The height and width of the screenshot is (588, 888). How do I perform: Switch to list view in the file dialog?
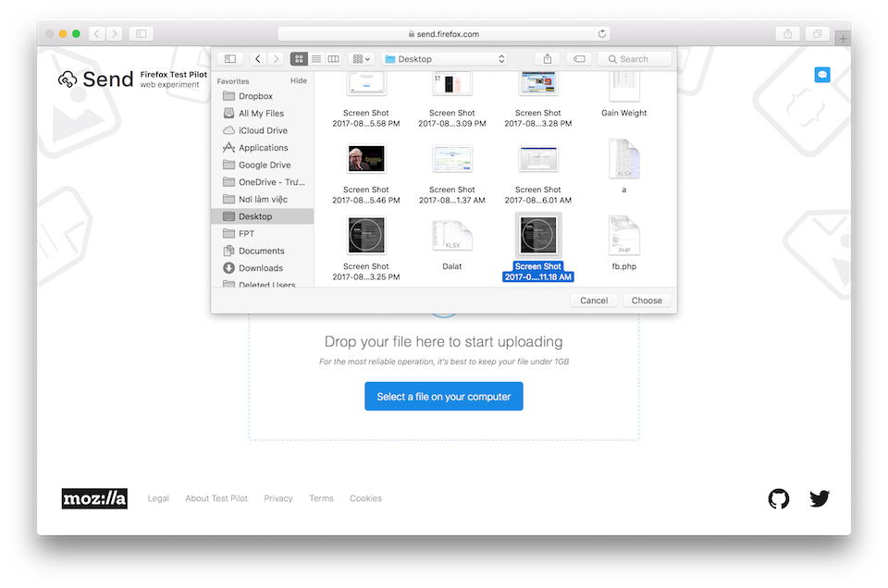tap(316, 59)
